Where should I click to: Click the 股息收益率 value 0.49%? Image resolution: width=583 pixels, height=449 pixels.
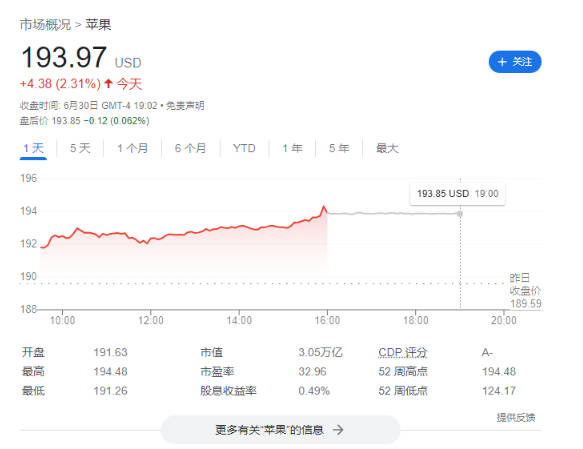click(314, 391)
